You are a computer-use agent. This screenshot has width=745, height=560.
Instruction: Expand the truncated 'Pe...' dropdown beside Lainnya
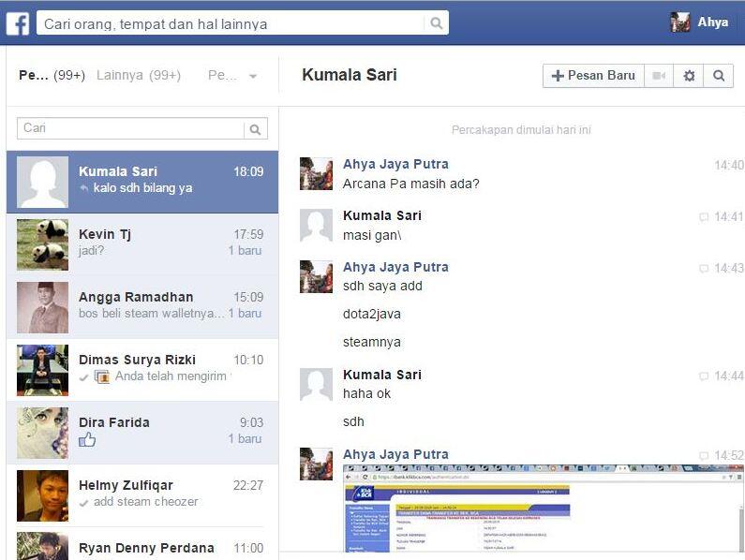[232, 76]
